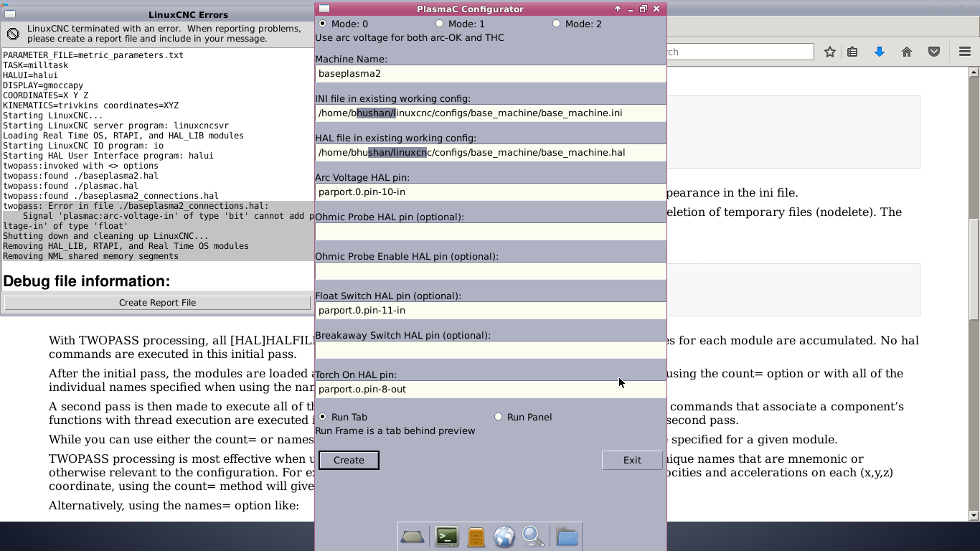Click the browser search box
The height and width of the screenshot is (551, 980).
[740, 52]
